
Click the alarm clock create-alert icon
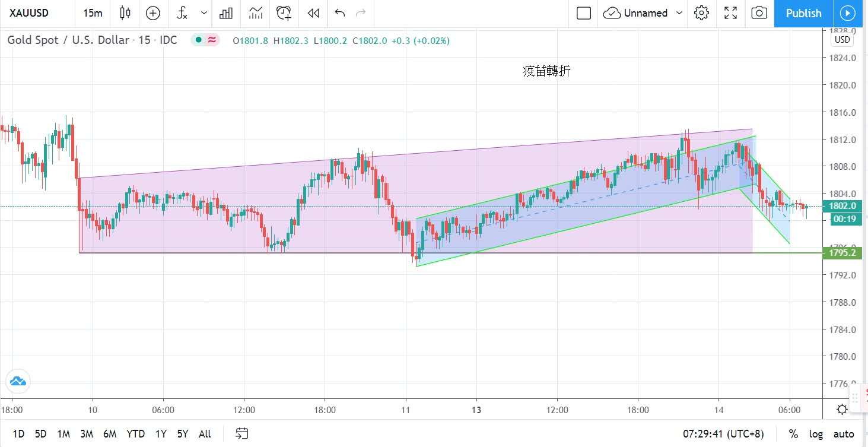(x=284, y=13)
